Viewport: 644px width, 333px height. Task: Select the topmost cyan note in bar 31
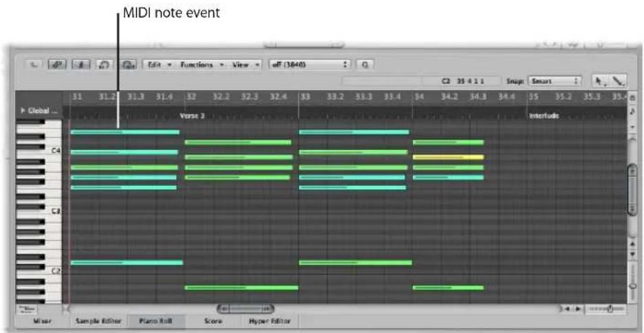click(125, 132)
